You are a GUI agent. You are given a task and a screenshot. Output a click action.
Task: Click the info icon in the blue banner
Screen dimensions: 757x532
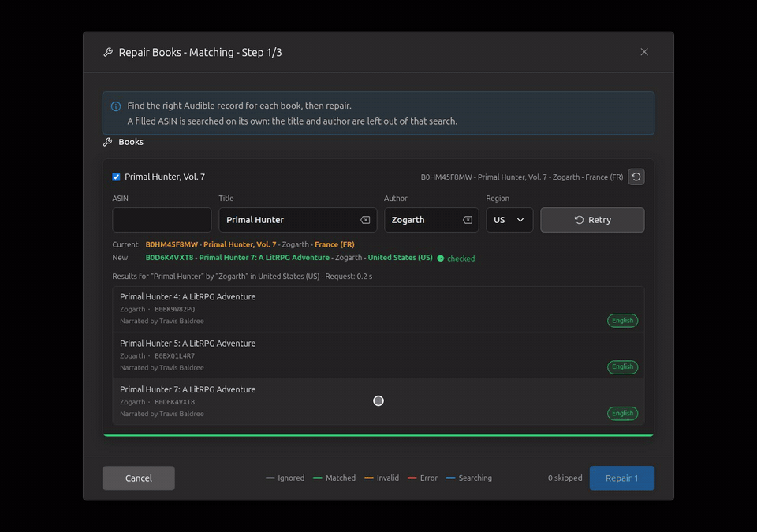(x=116, y=106)
